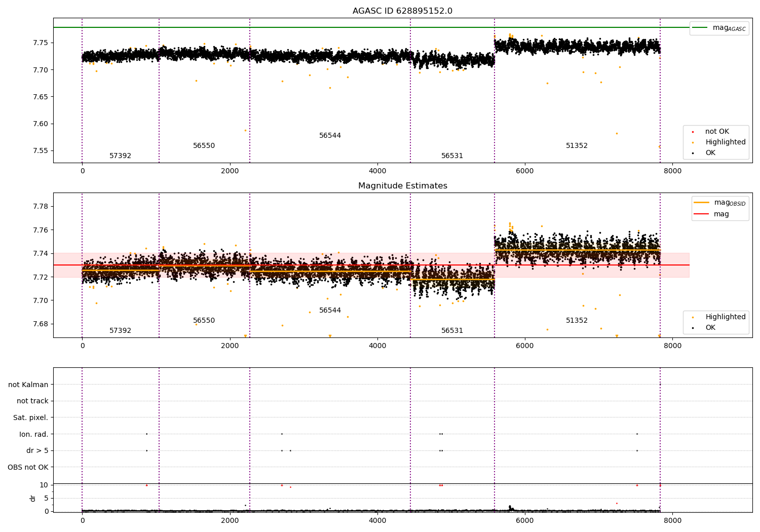Click the 'not track' row label
Image resolution: width=760 pixels, height=532 pixels.
pos(32,401)
